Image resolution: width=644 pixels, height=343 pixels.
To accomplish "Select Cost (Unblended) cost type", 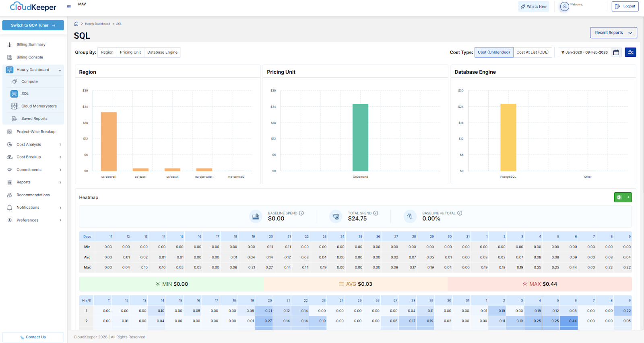I will pyautogui.click(x=493, y=52).
